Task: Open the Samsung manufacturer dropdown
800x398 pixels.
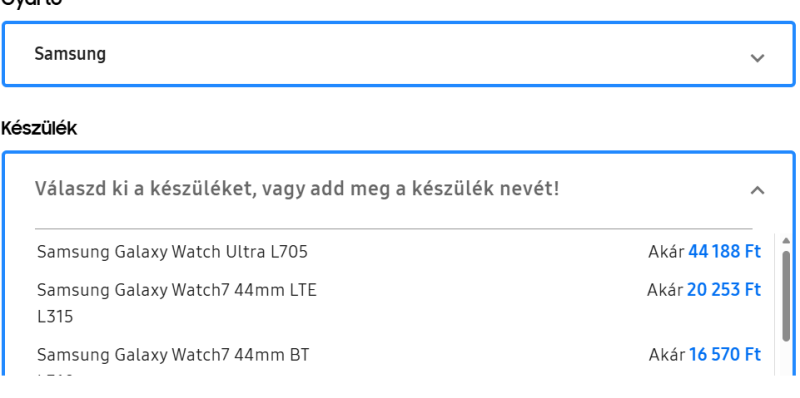Action: point(398,54)
